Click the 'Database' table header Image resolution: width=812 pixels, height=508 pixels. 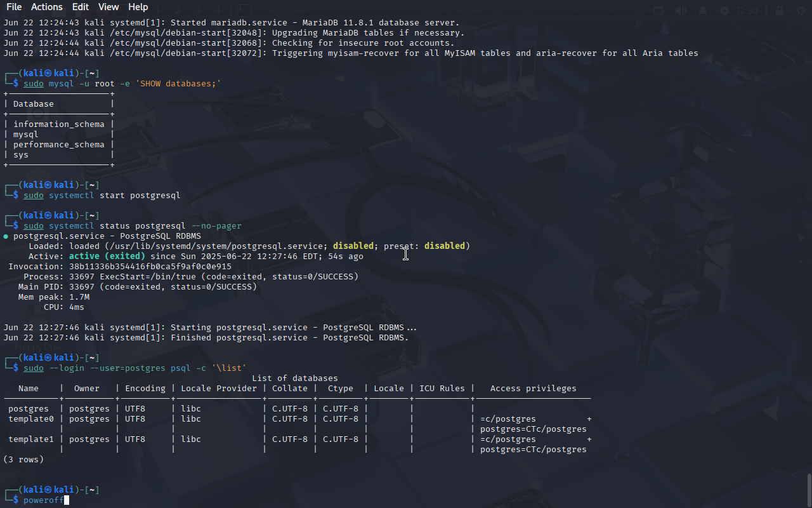[x=34, y=104]
